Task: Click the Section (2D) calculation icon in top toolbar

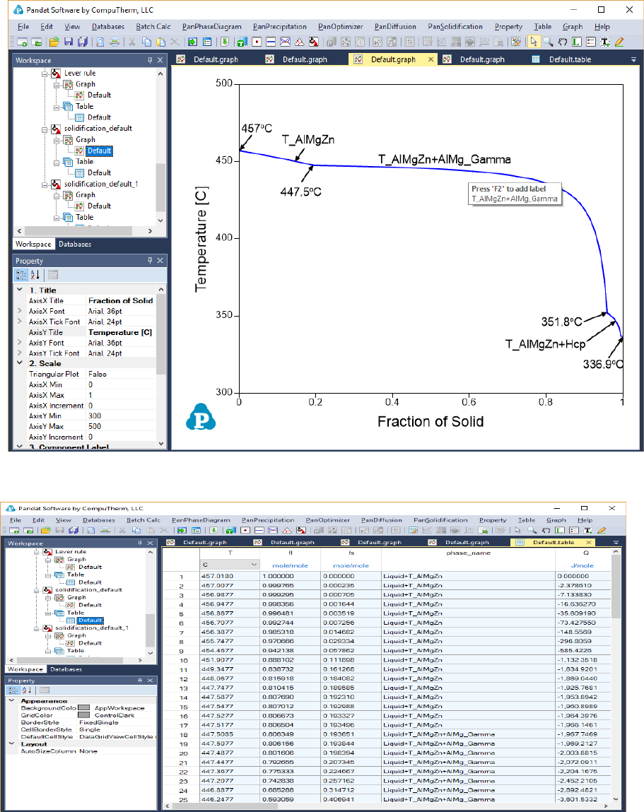Action: pyautogui.click(x=286, y=42)
